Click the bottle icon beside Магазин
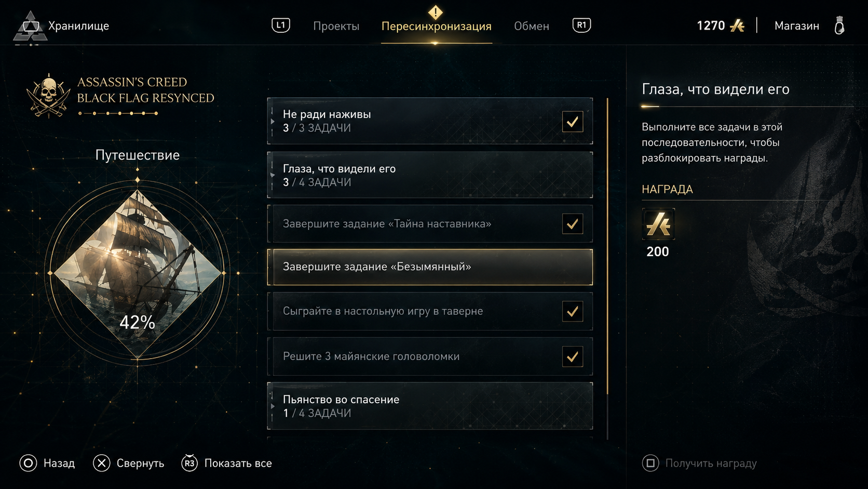Image resolution: width=868 pixels, height=489 pixels. tap(839, 25)
